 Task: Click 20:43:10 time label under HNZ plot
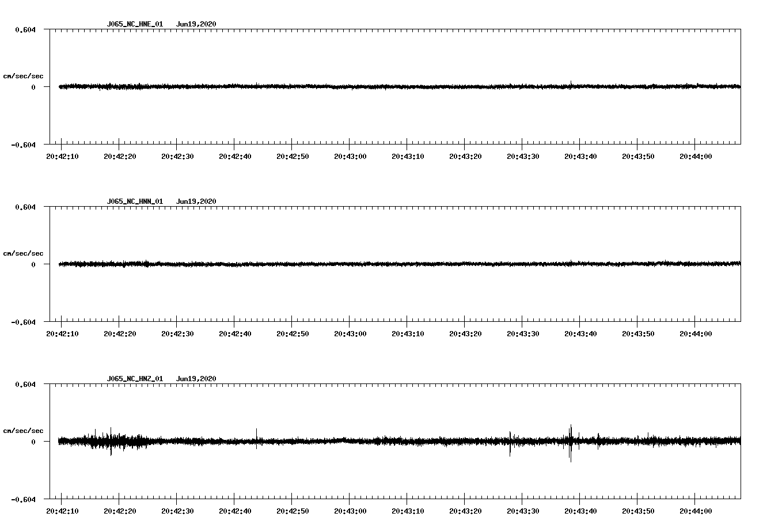point(408,511)
